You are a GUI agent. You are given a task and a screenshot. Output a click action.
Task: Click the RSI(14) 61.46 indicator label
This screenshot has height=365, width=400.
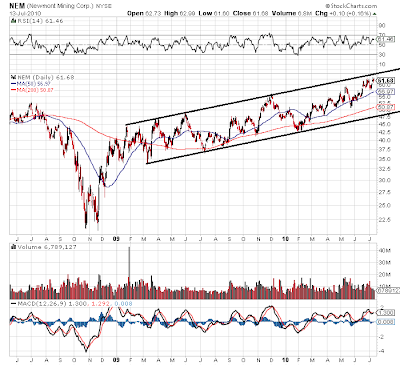click(40, 21)
